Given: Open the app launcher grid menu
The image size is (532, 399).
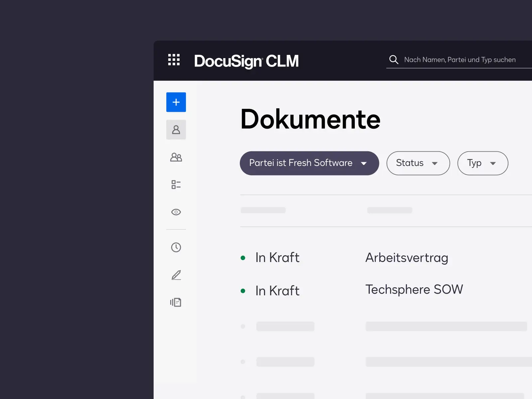Looking at the screenshot, I should coord(174,60).
